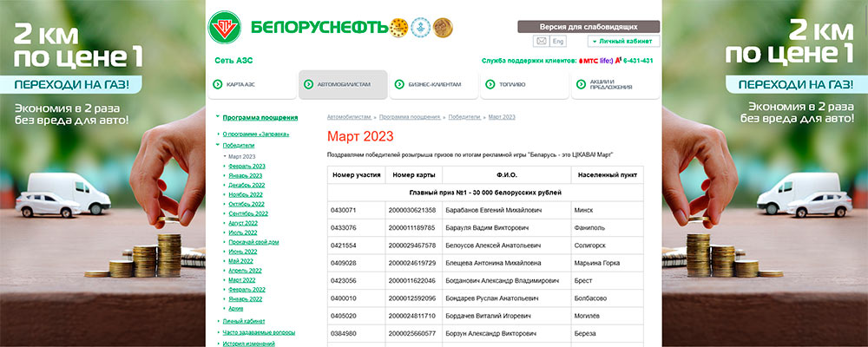Select Июнь 2022 in sidebar
This screenshot has height=347, width=868.
pyautogui.click(x=243, y=252)
